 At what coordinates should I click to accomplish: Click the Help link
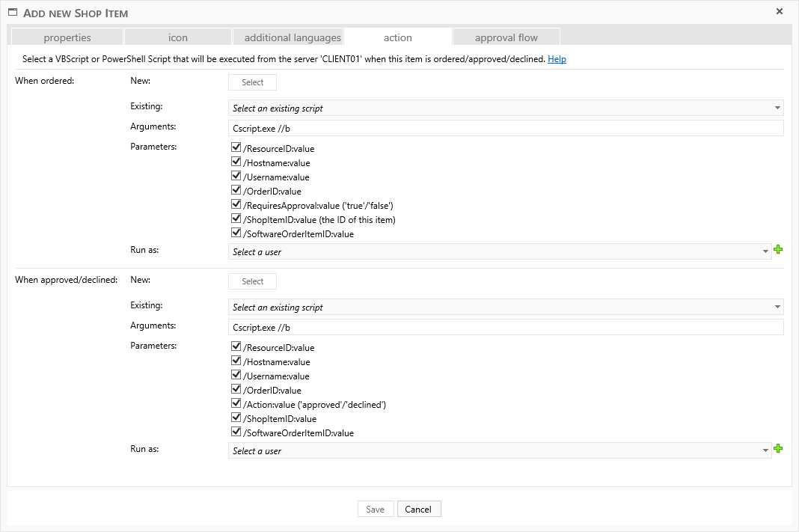click(x=557, y=59)
